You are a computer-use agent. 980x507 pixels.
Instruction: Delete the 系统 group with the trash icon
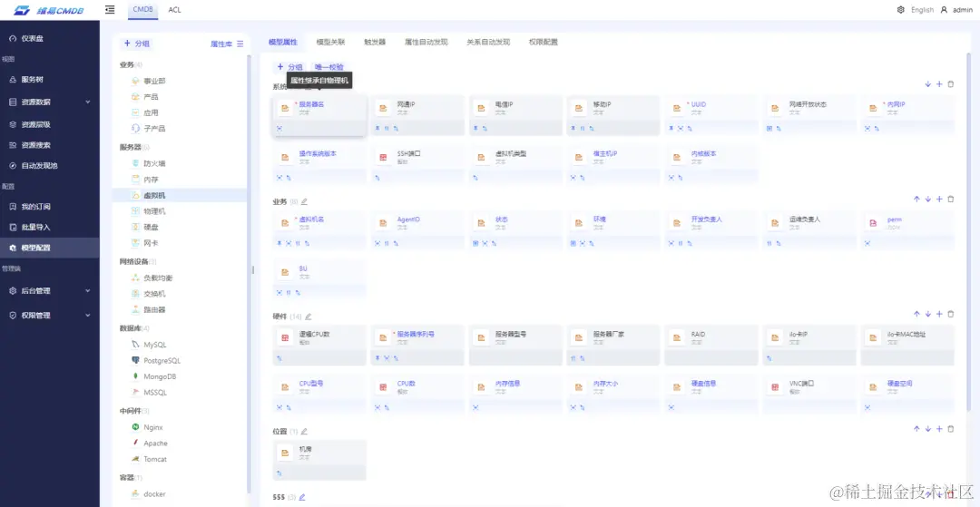[x=951, y=83]
